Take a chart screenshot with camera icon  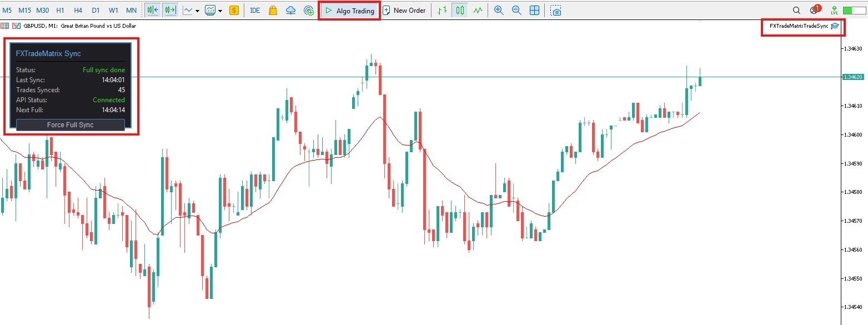coord(556,11)
